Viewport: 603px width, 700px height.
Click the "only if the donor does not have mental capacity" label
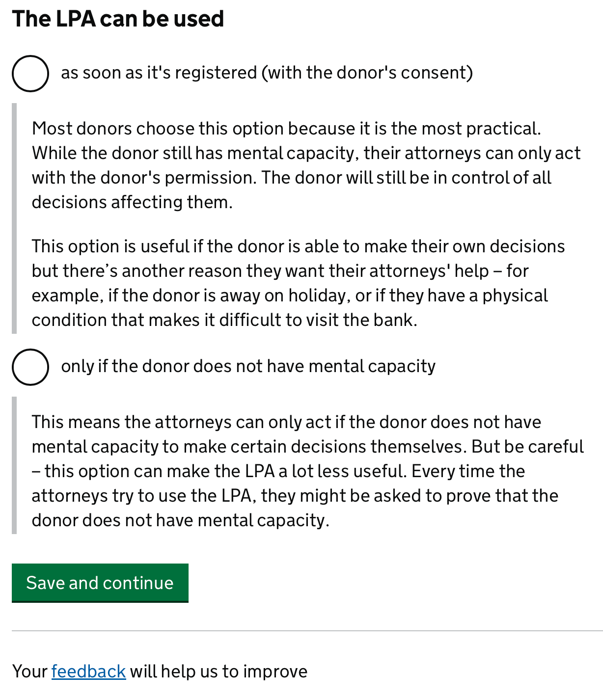[248, 366]
